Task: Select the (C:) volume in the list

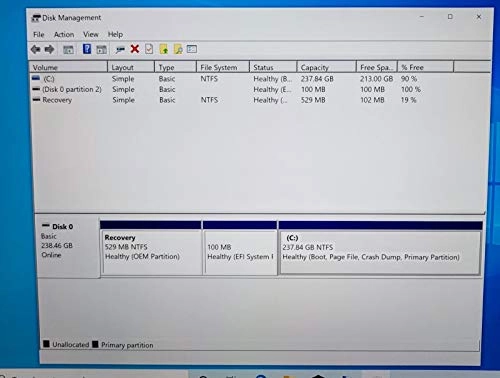Action: click(49, 79)
